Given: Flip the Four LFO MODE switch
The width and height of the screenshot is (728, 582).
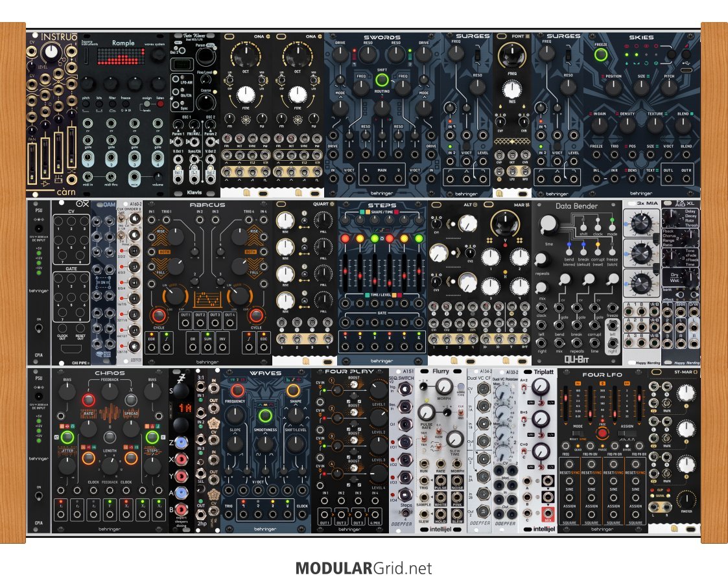Looking at the screenshot, I should 578,433.
